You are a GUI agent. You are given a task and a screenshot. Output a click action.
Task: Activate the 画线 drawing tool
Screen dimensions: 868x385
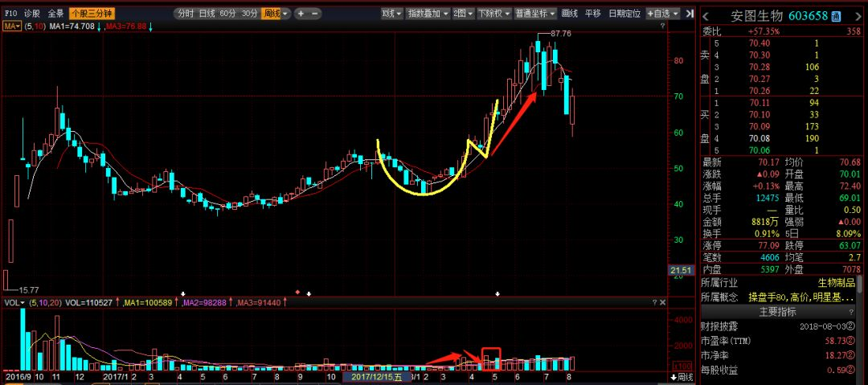pos(570,14)
